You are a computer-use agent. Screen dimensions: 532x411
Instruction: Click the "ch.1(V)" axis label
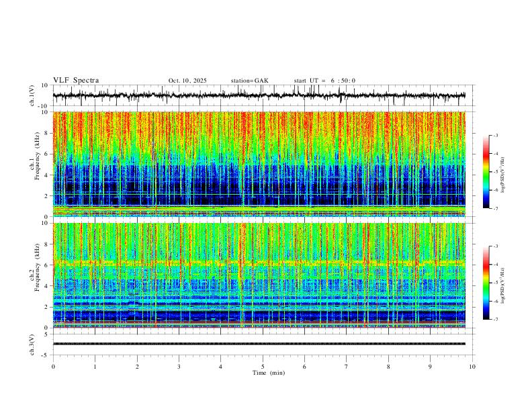32,95
